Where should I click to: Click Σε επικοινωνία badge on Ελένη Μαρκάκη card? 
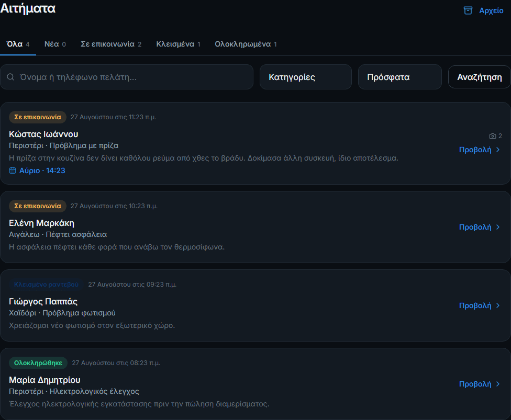38,206
